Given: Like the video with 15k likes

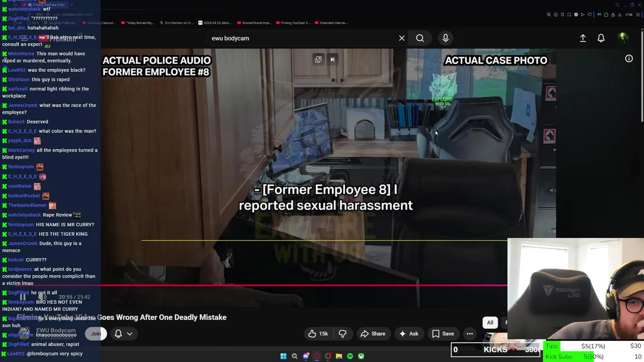Looking at the screenshot, I should (x=318, y=334).
